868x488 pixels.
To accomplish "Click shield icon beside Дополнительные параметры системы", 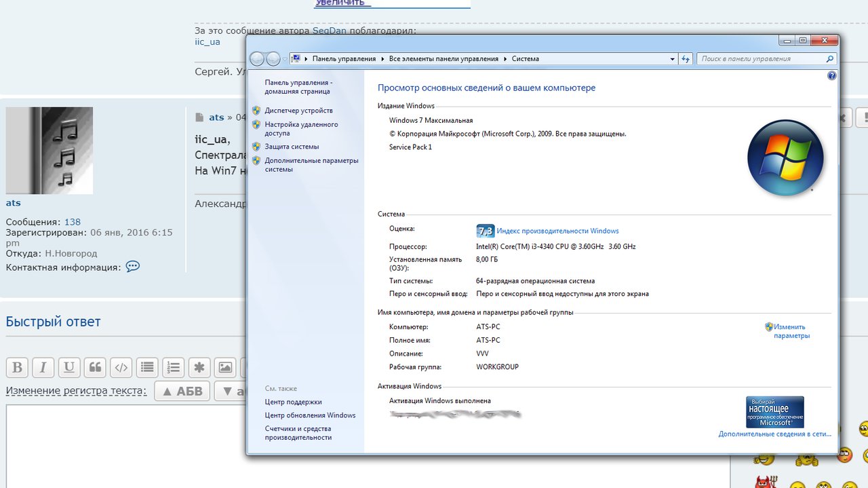I will pyautogui.click(x=256, y=161).
